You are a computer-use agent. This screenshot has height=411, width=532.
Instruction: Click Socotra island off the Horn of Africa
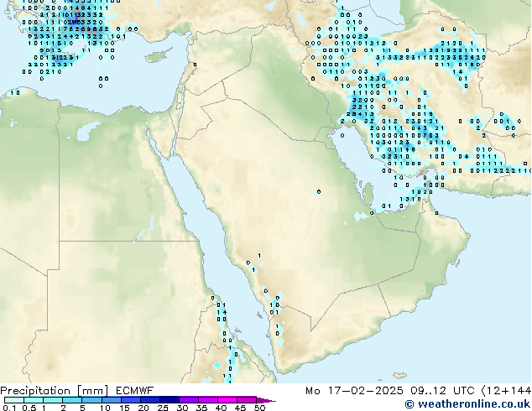(400, 376)
